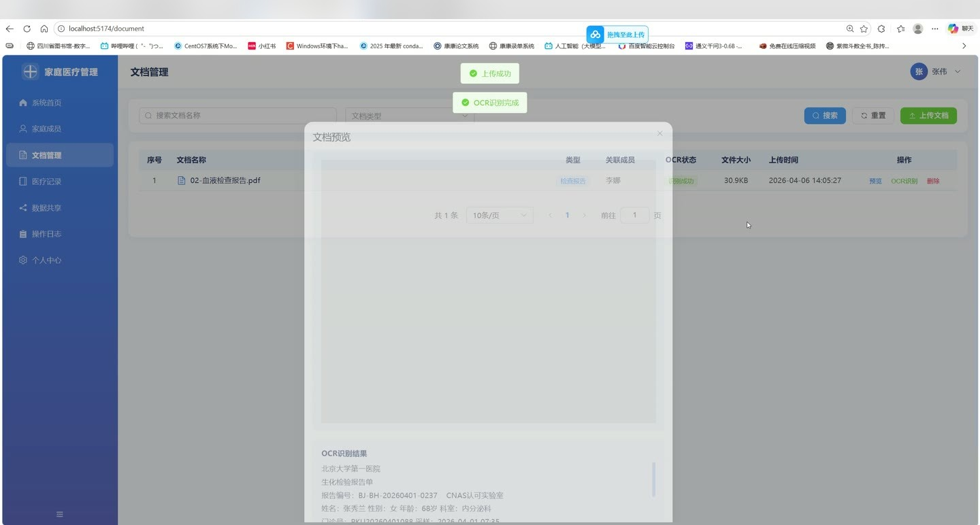This screenshot has height=525, width=980.
Task: Open the browser profile avatar
Action: pyautogui.click(x=918, y=29)
